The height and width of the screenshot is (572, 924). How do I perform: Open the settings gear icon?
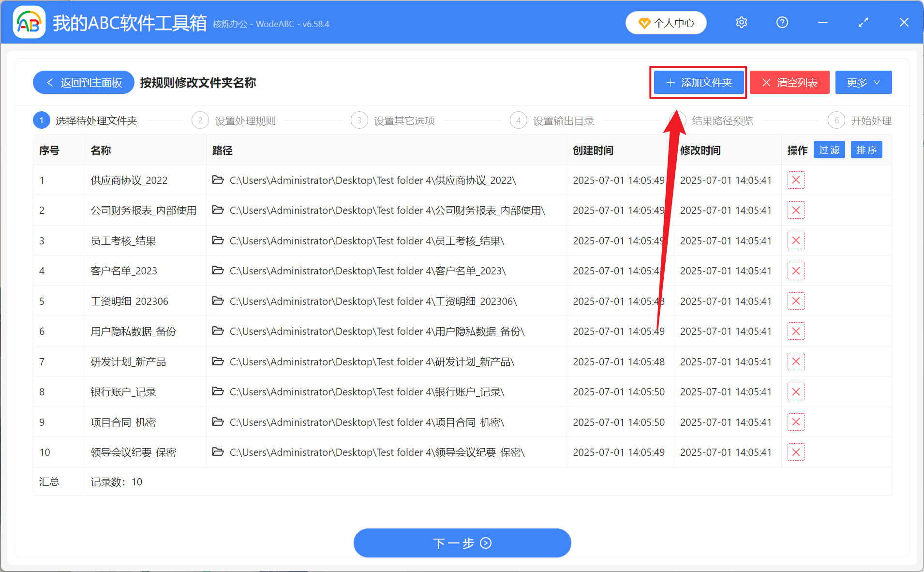(741, 22)
